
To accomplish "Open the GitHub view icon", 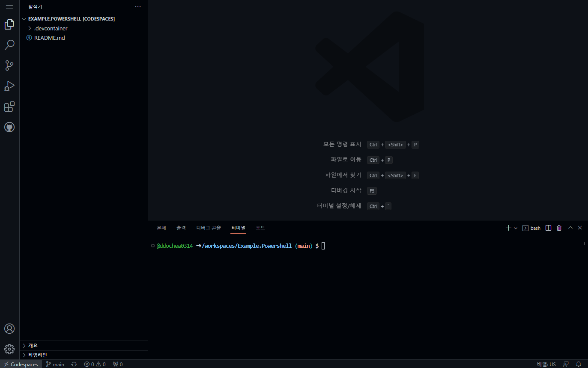I will (9, 127).
